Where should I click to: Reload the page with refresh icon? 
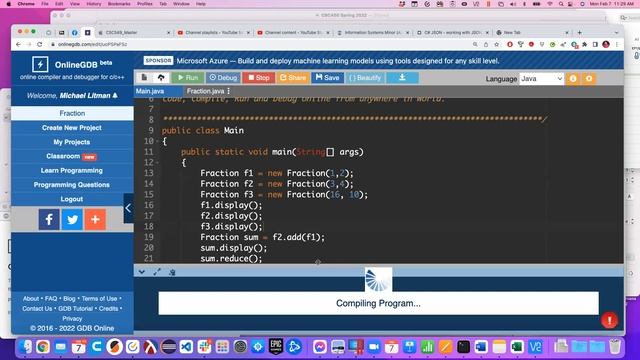[x=40, y=44]
